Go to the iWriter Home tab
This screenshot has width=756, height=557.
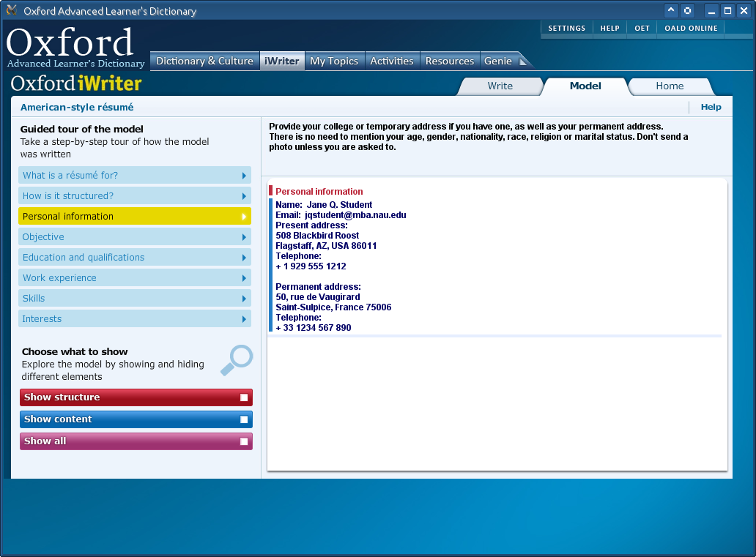[670, 86]
